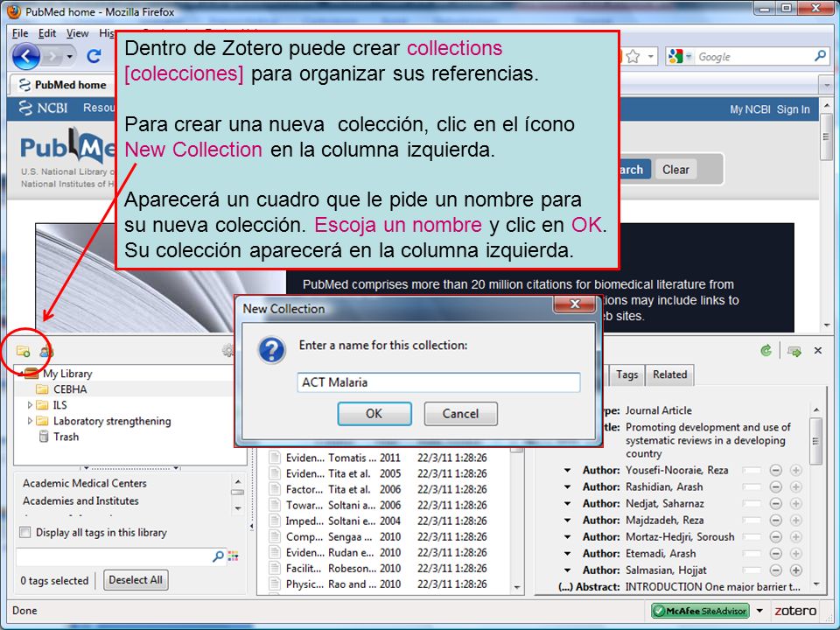Click the Google search engine icon
Image resolution: width=840 pixels, height=630 pixels.
click(x=675, y=56)
